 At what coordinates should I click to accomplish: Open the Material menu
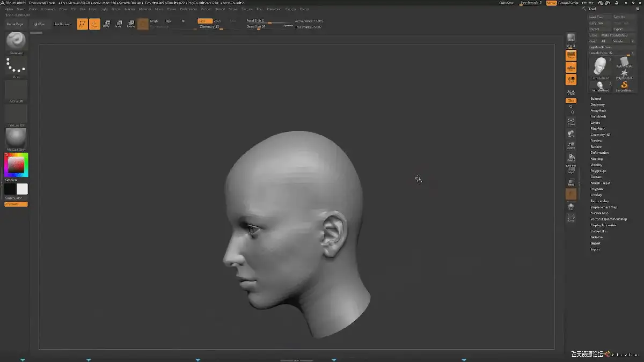click(145, 9)
